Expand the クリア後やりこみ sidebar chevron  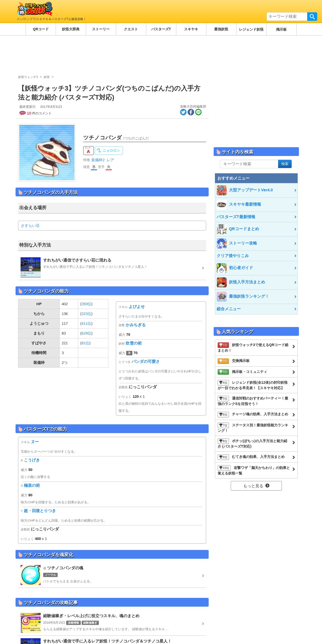(x=295, y=256)
